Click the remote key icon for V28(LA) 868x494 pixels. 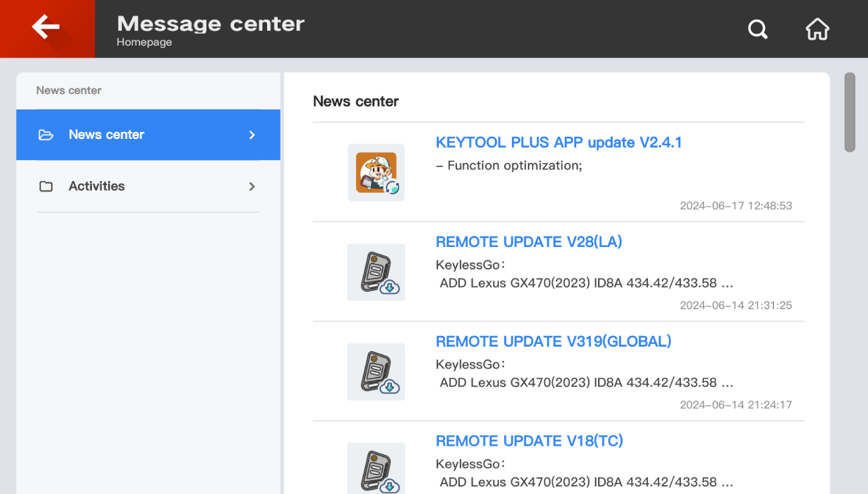tap(377, 272)
